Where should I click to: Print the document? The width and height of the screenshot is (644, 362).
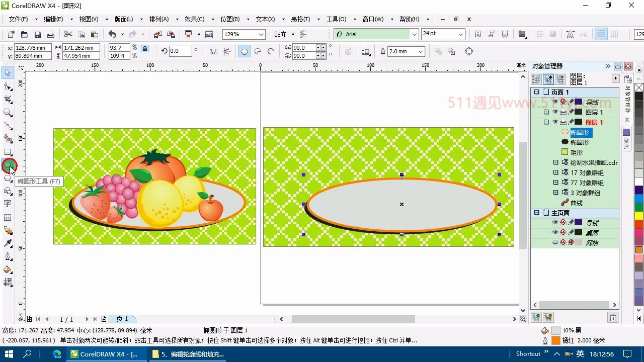point(50,34)
